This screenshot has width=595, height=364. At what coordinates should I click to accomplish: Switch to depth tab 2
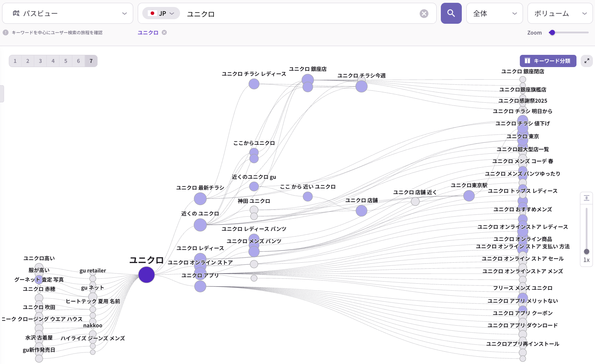pos(28,61)
